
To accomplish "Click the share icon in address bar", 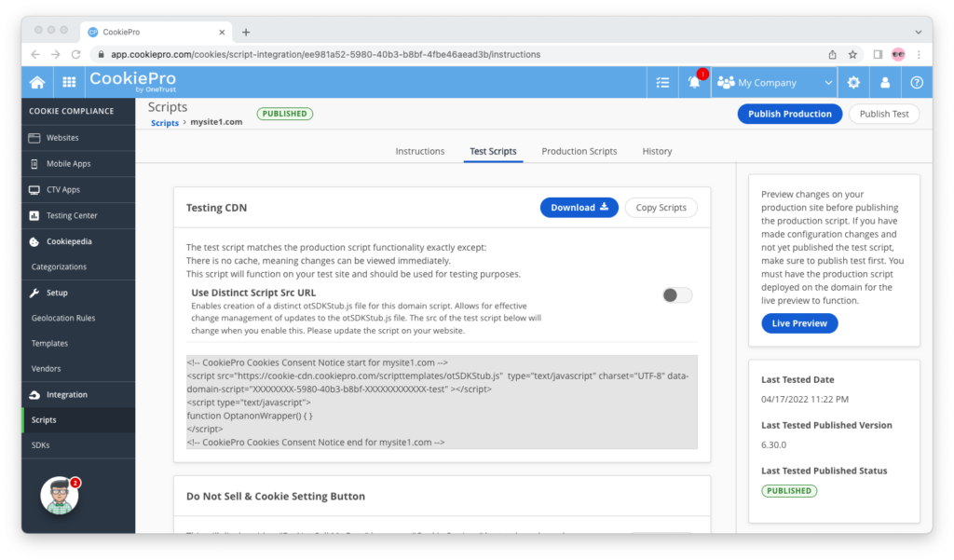I will (832, 54).
